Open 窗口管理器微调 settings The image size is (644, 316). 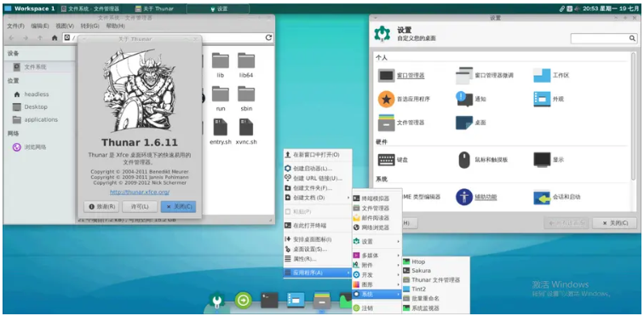tap(485, 76)
